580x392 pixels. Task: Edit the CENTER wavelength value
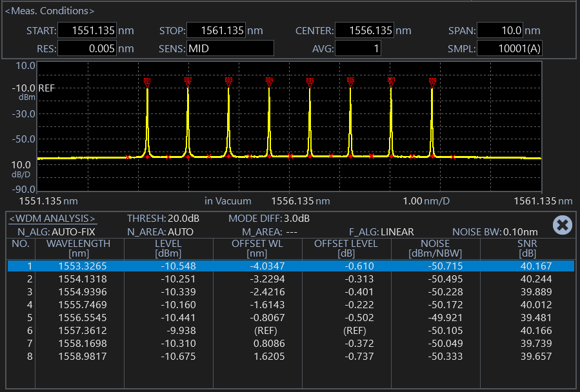pos(364,30)
